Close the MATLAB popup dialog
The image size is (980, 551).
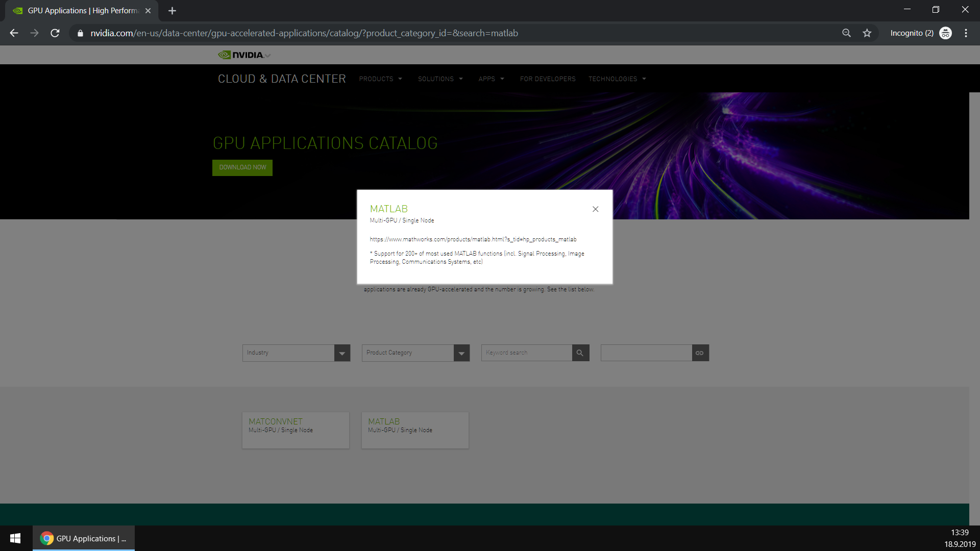[595, 209]
